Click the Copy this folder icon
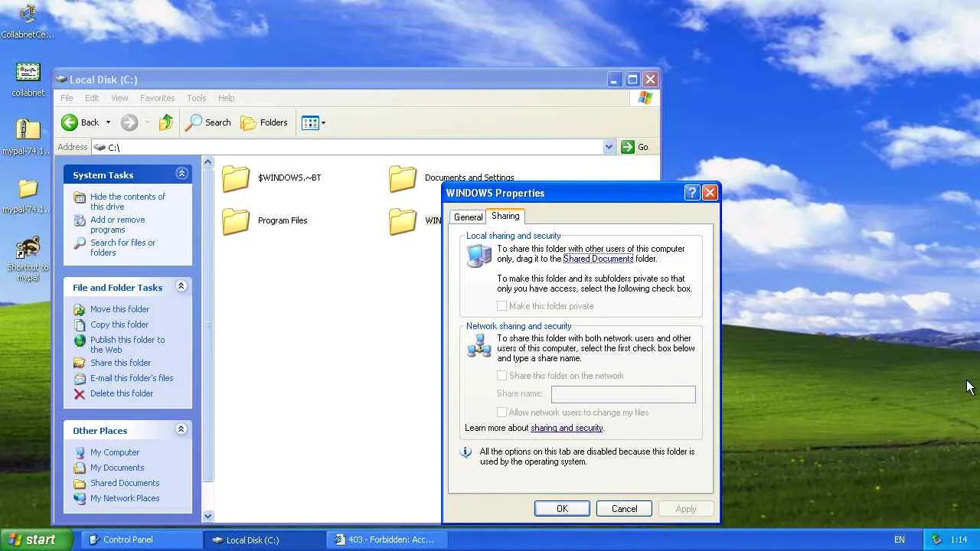 (x=80, y=324)
